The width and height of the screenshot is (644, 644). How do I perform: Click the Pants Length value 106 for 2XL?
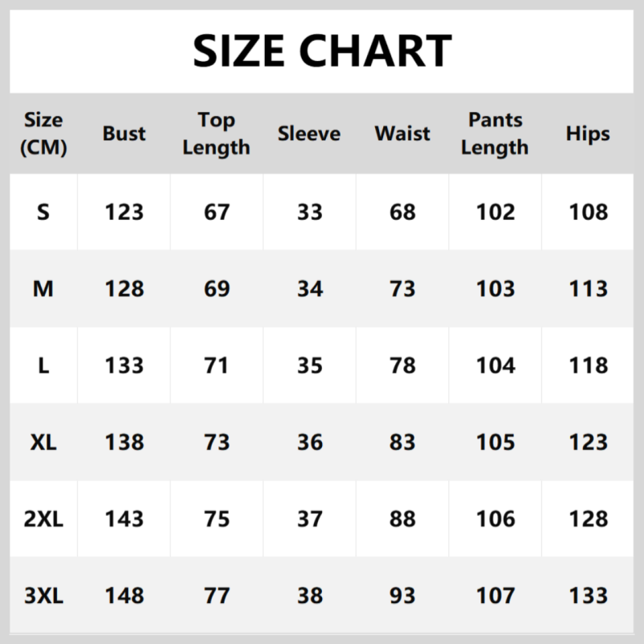(495, 519)
